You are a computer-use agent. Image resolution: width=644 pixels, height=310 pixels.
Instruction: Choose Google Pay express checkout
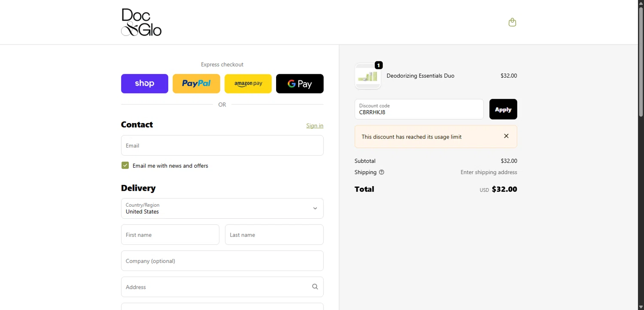coord(300,84)
